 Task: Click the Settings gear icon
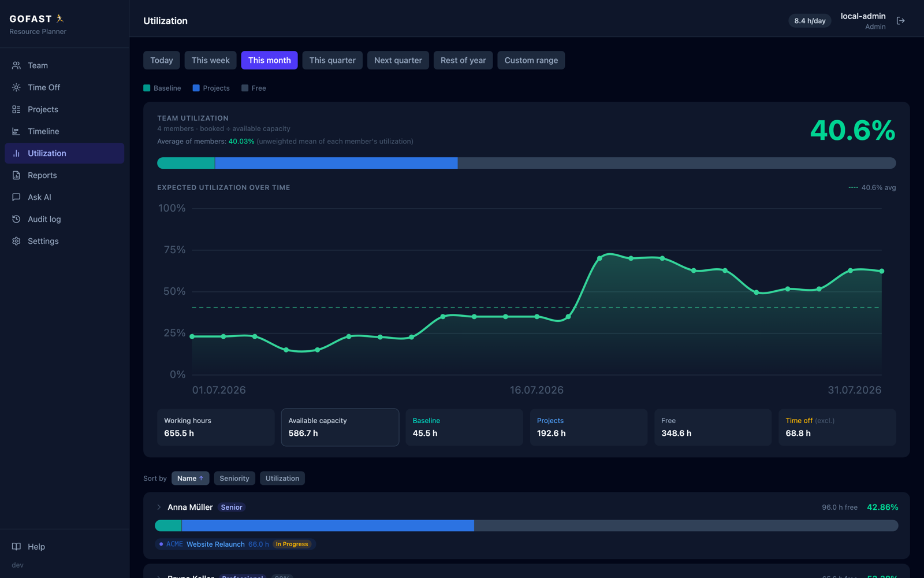click(16, 241)
